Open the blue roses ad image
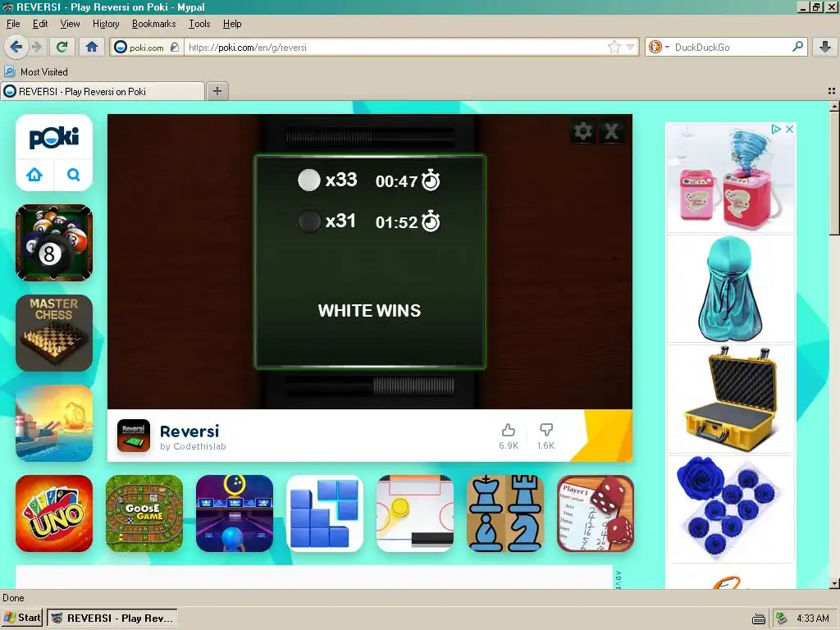Image resolution: width=840 pixels, height=630 pixels. pos(731,509)
